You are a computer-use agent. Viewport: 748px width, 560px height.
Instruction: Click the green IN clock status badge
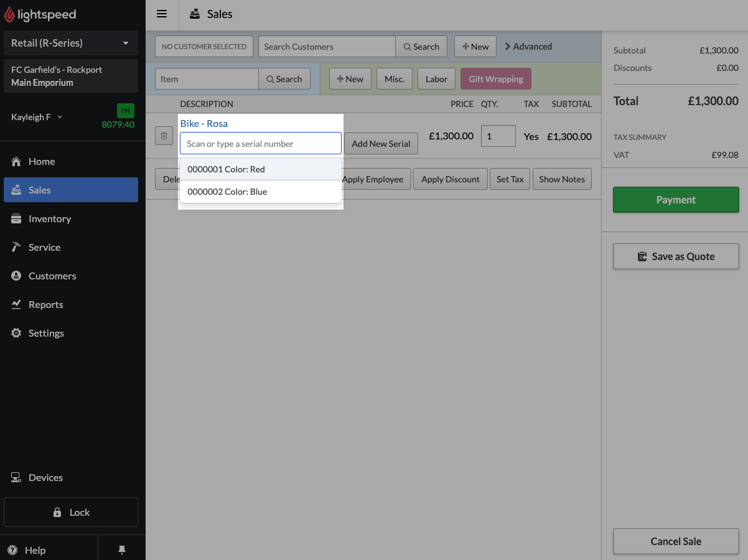coord(126,111)
